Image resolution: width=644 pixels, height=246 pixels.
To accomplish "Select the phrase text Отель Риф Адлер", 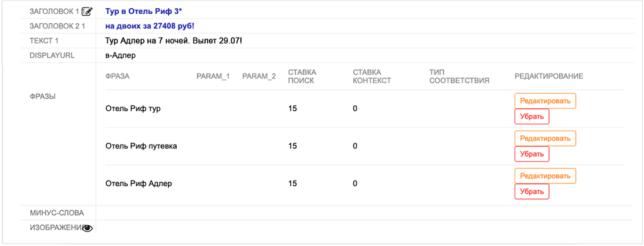I will [x=138, y=184].
